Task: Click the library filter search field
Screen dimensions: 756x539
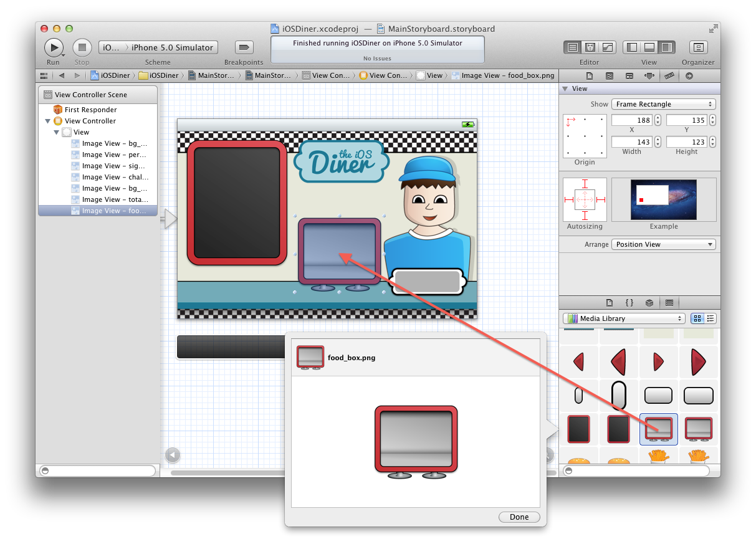Action: [x=636, y=470]
